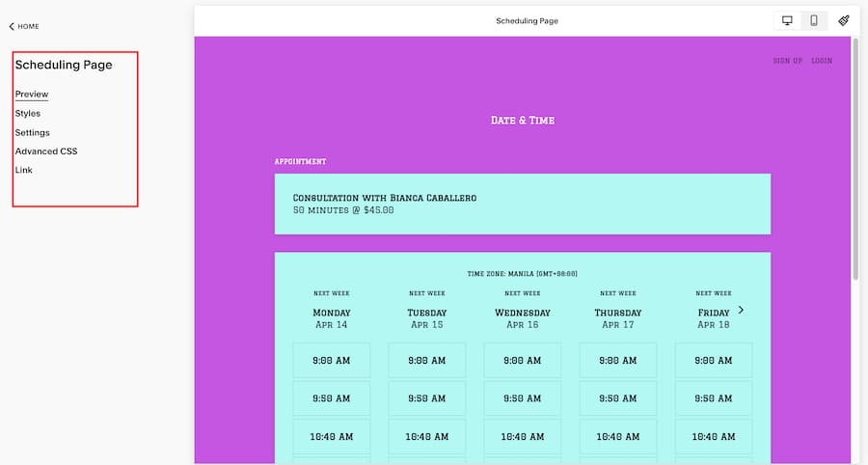This screenshot has width=868, height=465.
Task: Open the Link section
Action: tap(24, 170)
